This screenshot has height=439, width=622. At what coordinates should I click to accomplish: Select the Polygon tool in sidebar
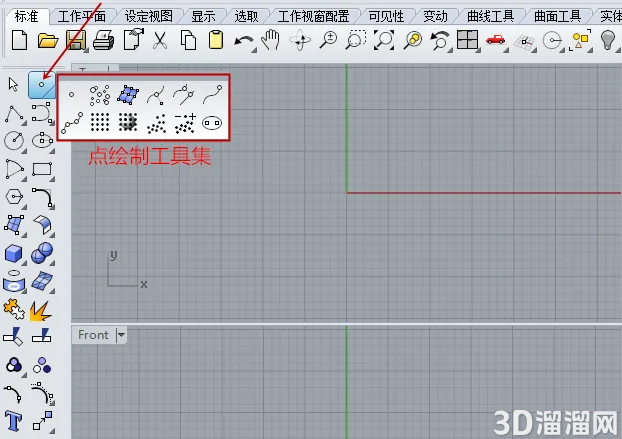pyautogui.click(x=15, y=197)
